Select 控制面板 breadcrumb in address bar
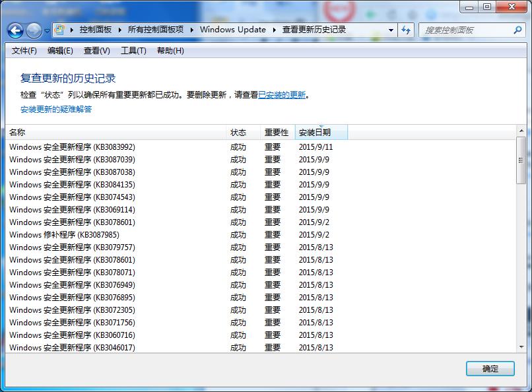The width and height of the screenshot is (532, 392). point(95,30)
